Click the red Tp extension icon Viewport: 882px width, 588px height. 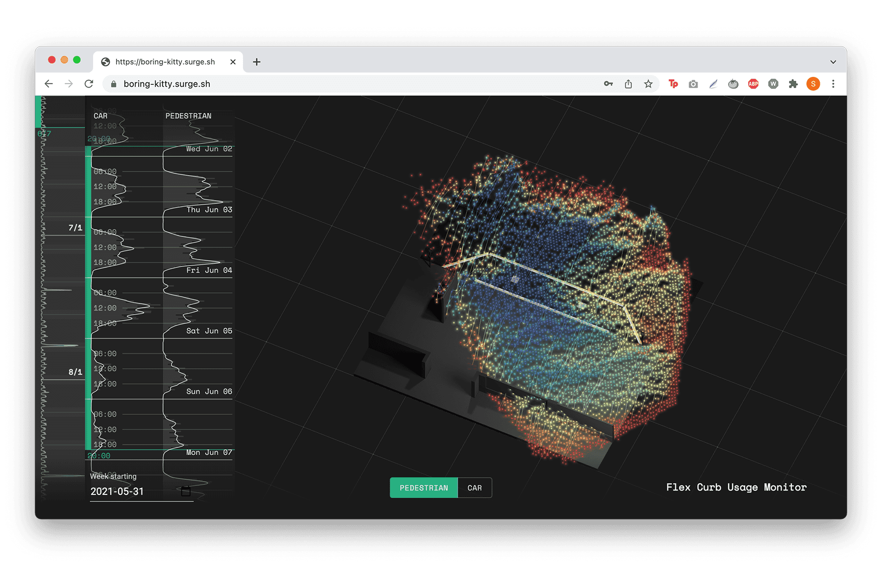[x=673, y=84]
